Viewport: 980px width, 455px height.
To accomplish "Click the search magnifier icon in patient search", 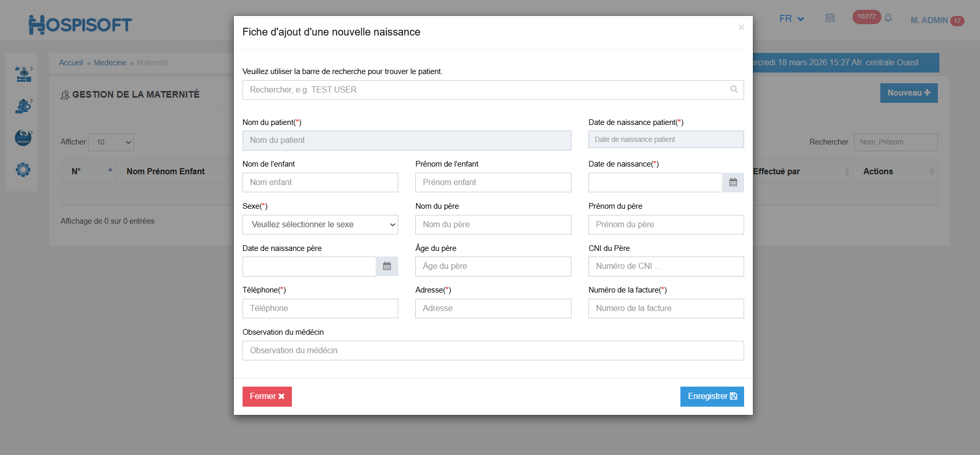I will 734,89.
